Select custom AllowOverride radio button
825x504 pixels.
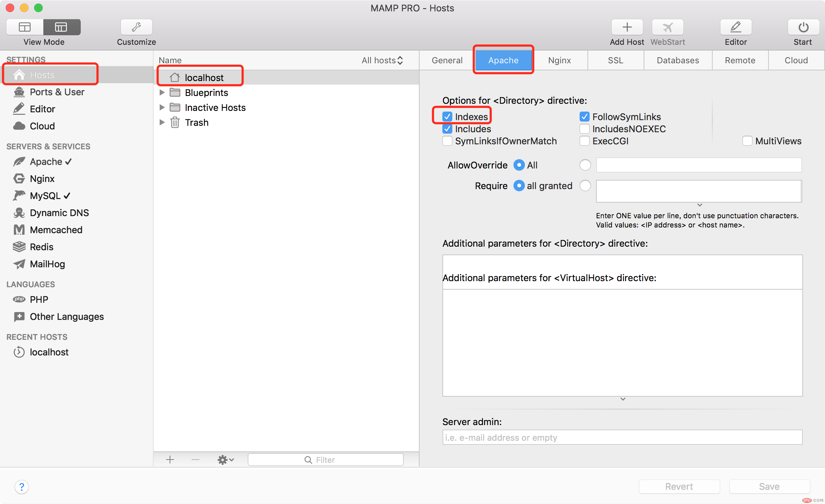point(585,165)
